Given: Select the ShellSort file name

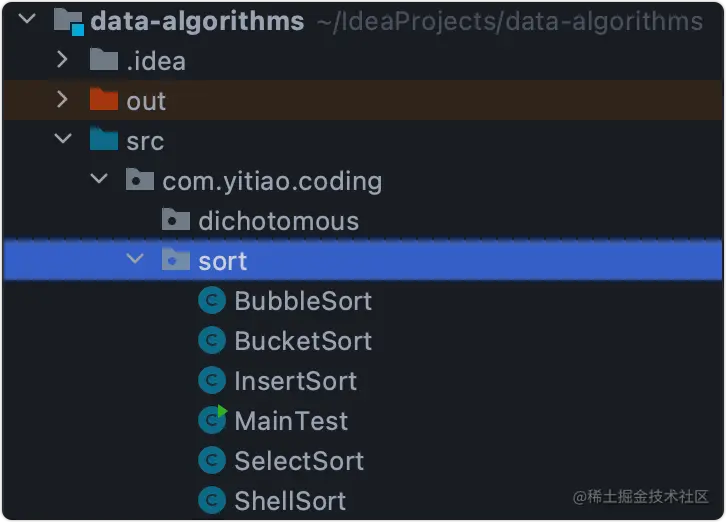Looking at the screenshot, I should coord(290,500).
